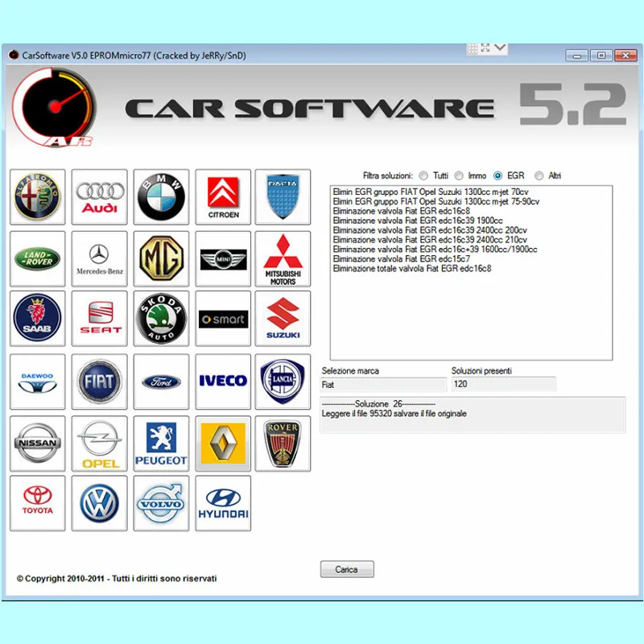
Task: Select 'Eliminazione valvola Fiat EGR edc16c8' row
Action: (401, 211)
